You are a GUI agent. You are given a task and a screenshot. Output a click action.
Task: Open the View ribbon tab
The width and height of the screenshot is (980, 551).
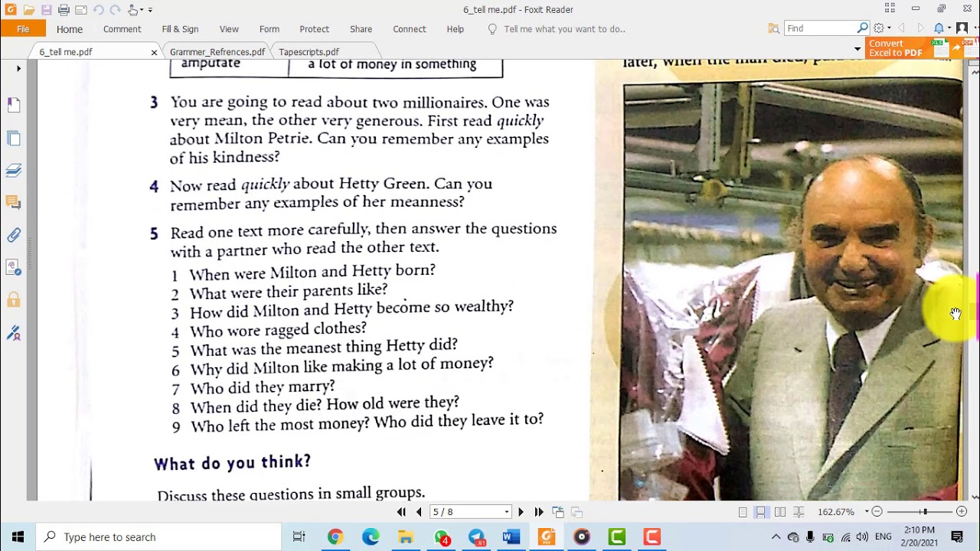[x=229, y=29]
